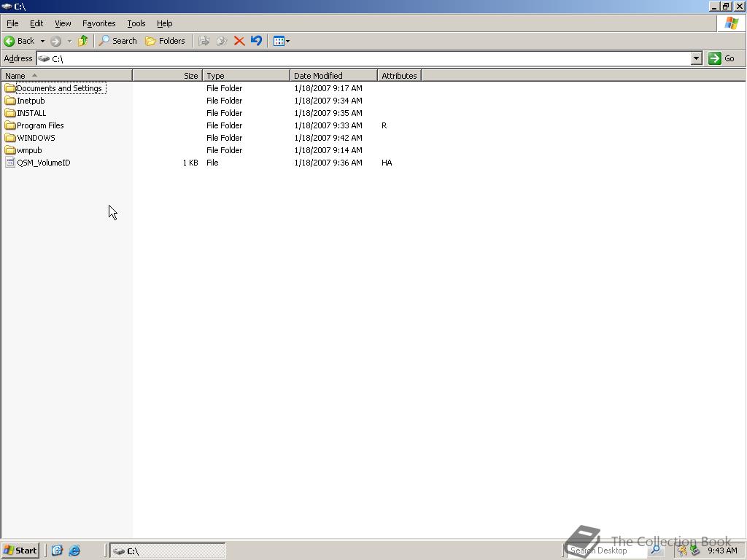The height and width of the screenshot is (560, 747).
Task: Click the 9:43 AM taskbar clock
Action: click(722, 551)
